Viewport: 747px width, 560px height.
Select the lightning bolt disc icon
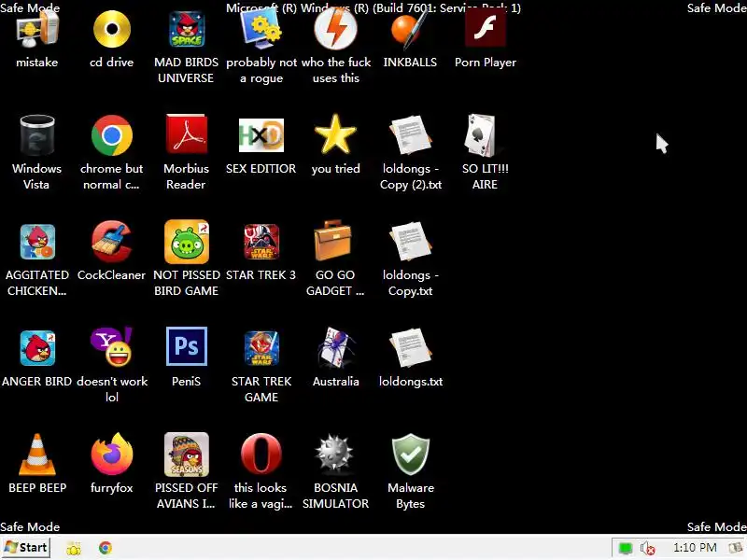[336, 30]
